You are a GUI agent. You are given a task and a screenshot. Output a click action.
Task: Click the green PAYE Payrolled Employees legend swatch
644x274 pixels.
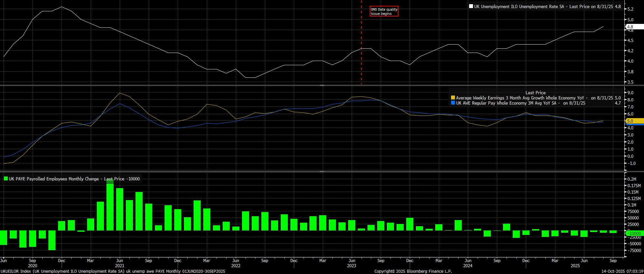[6, 178]
